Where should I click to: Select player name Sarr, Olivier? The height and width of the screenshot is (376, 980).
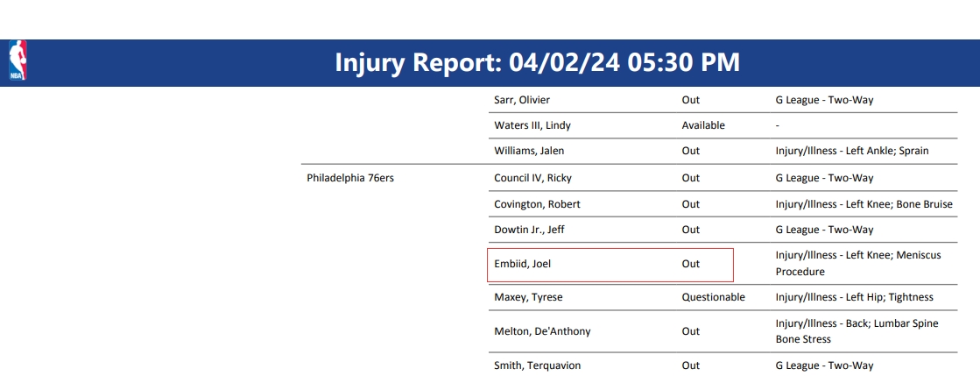[x=522, y=100]
